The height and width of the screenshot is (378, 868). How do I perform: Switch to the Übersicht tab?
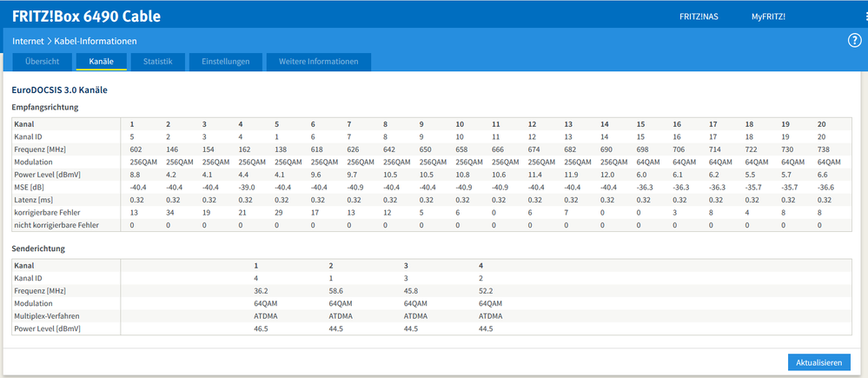click(x=42, y=62)
